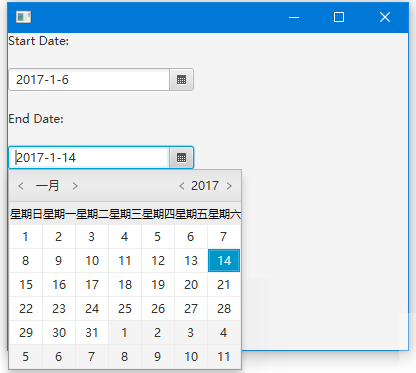Screen dimensions: 416x373
Task: Choose January 31 in the calendar
Action: tap(92, 333)
